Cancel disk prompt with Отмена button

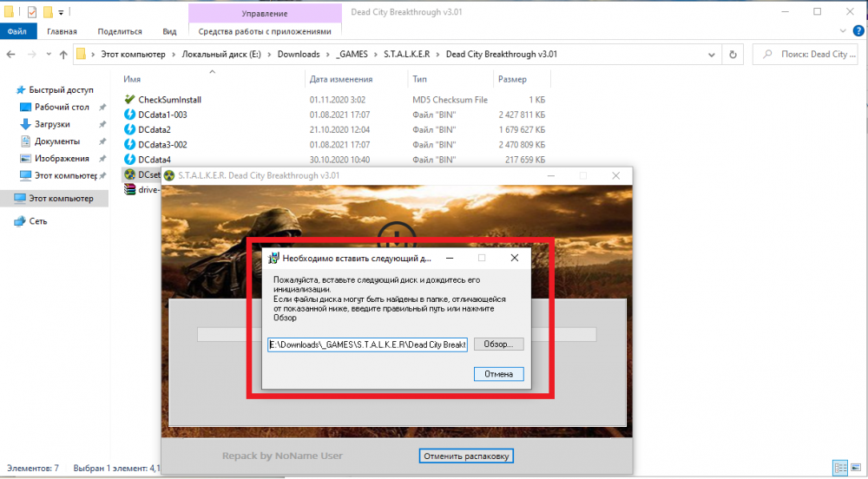(x=498, y=374)
